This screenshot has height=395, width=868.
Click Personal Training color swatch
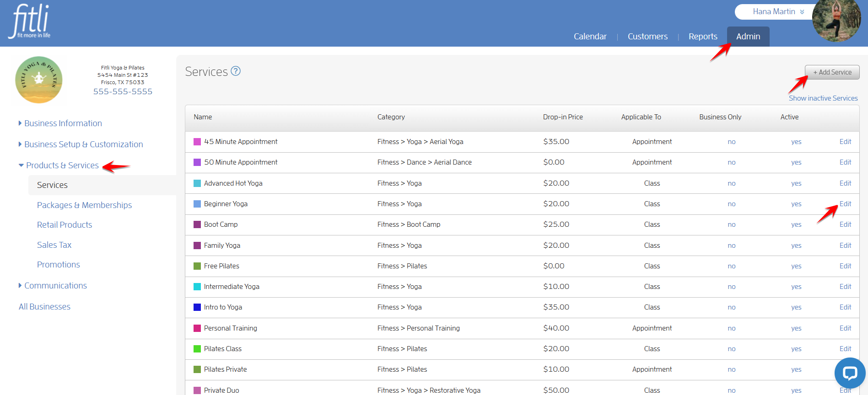(x=197, y=328)
